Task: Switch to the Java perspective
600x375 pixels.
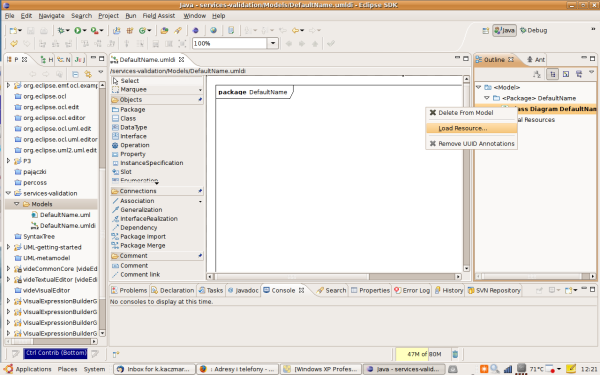Action: coord(504,30)
